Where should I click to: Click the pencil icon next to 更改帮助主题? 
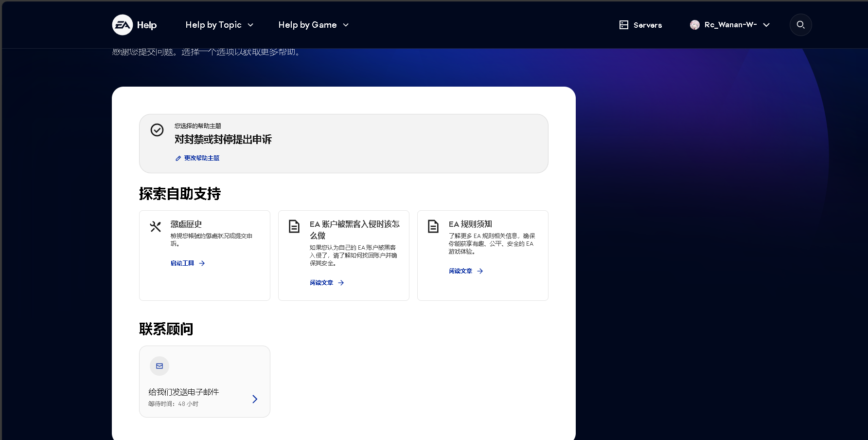[x=178, y=158]
